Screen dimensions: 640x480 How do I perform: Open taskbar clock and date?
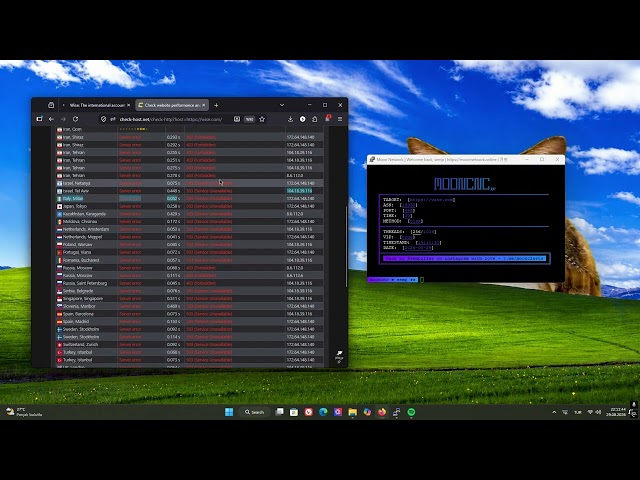(618, 412)
